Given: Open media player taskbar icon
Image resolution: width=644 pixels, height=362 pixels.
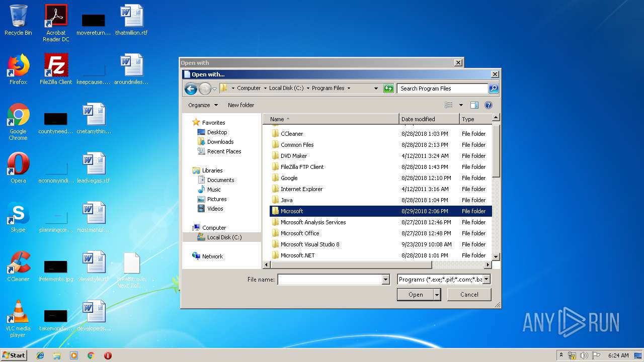Looking at the screenshot, I should click(74, 355).
